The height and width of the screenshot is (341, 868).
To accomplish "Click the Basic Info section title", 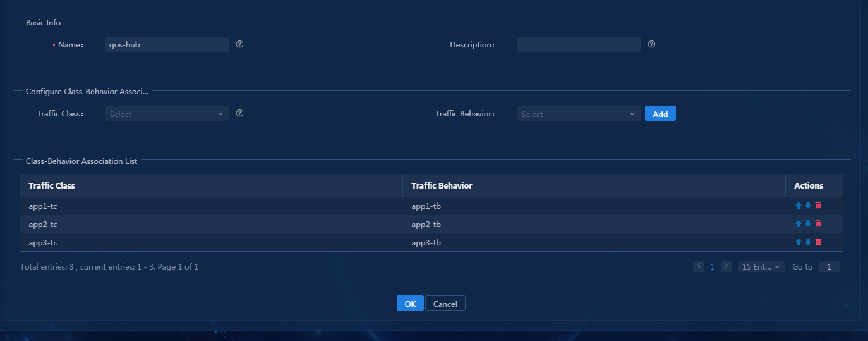I will coord(43,22).
